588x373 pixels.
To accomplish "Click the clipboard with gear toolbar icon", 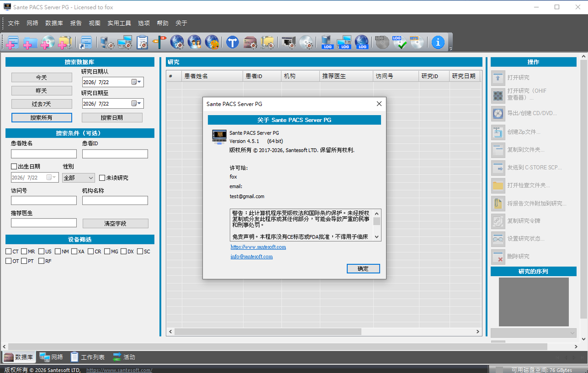I will pyautogui.click(x=142, y=42).
